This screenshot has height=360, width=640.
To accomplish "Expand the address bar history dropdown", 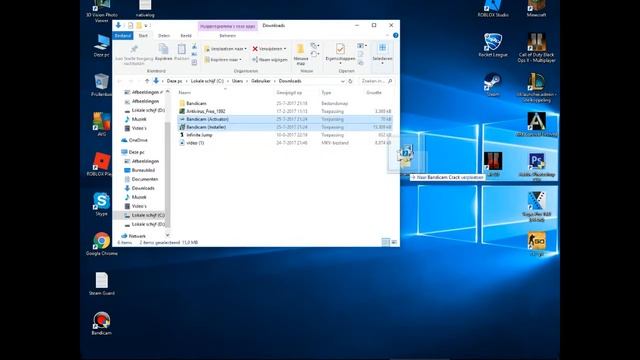I will (x=342, y=81).
